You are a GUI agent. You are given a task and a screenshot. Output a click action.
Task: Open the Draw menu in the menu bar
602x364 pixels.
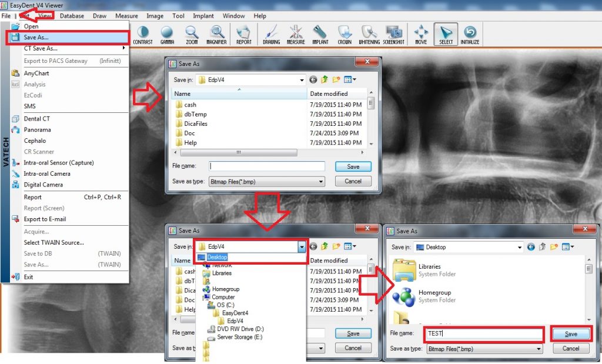[99, 16]
